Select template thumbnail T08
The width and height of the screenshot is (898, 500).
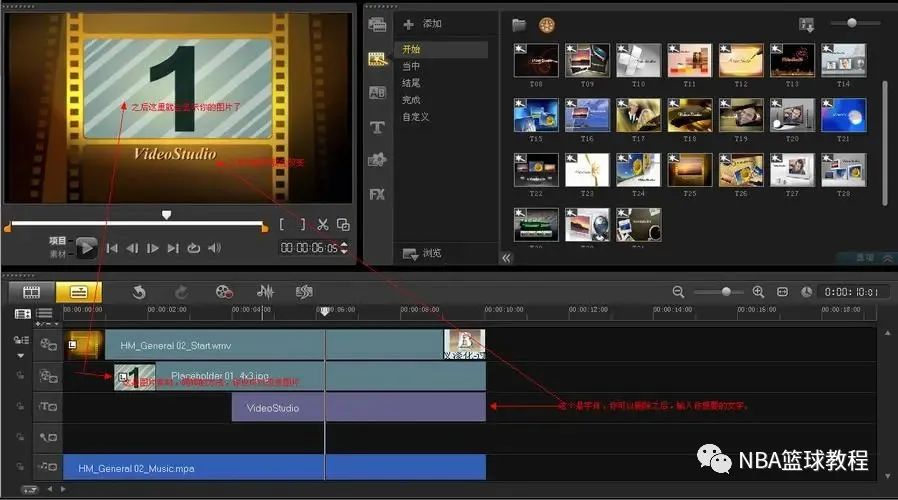pyautogui.click(x=536, y=60)
